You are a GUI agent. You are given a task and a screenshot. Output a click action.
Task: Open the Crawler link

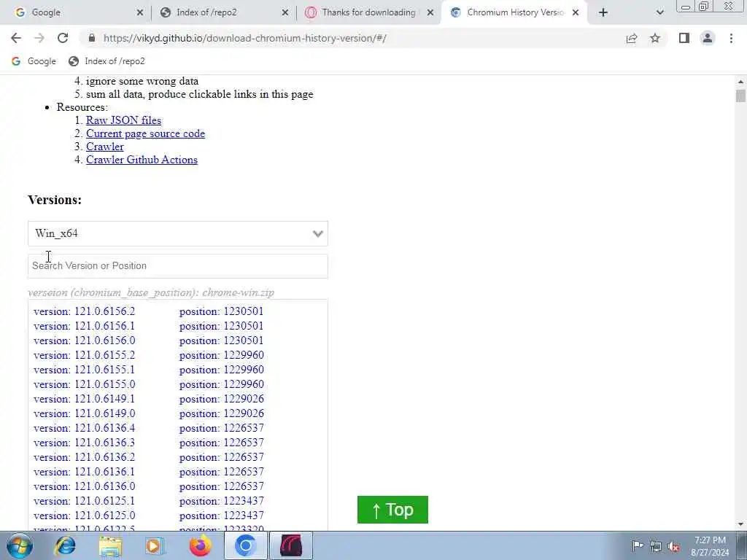105,147
